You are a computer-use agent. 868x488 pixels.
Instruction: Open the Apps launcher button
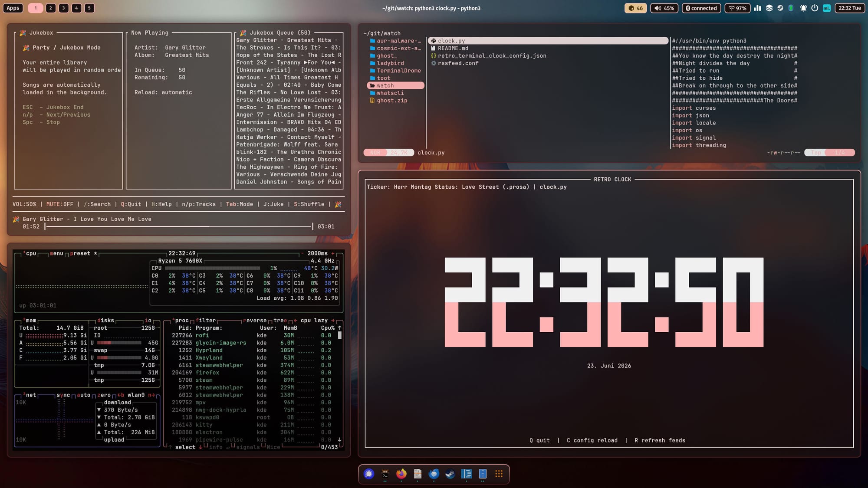click(x=13, y=8)
